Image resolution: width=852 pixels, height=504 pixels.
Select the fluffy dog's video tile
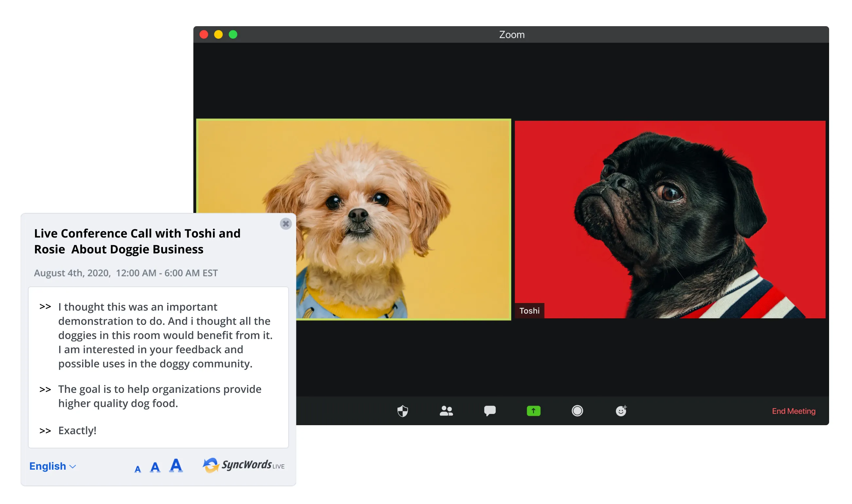point(354,219)
